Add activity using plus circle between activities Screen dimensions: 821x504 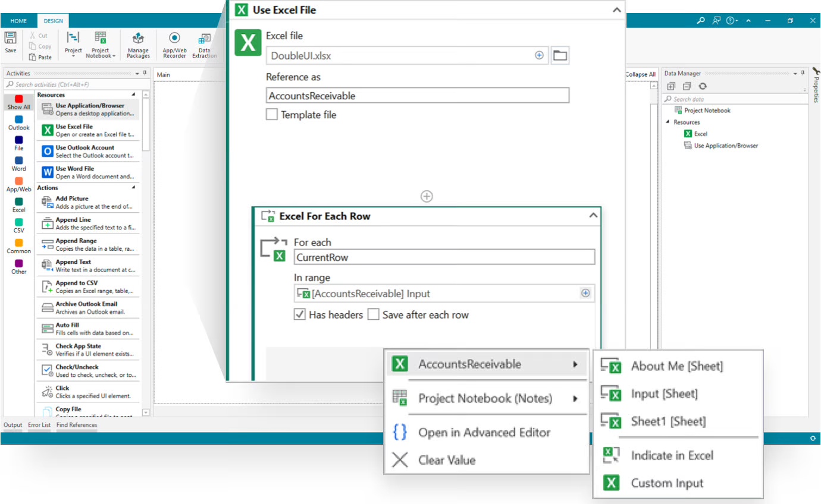[427, 196]
